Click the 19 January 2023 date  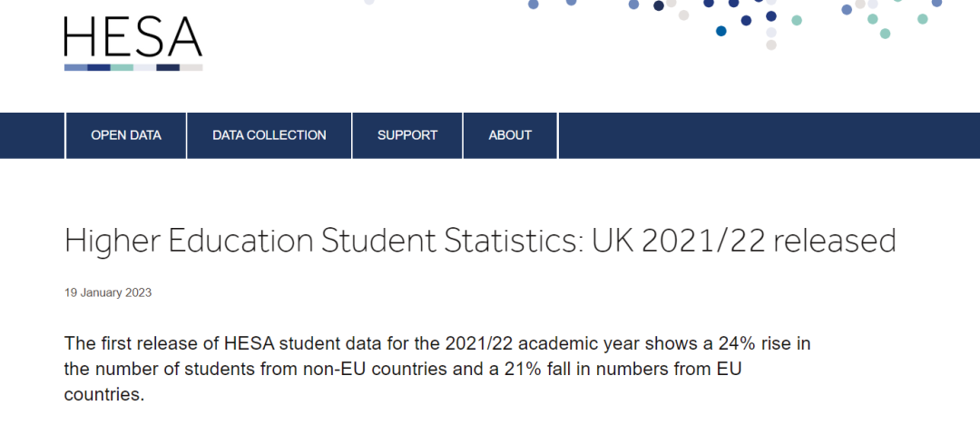pos(107,292)
